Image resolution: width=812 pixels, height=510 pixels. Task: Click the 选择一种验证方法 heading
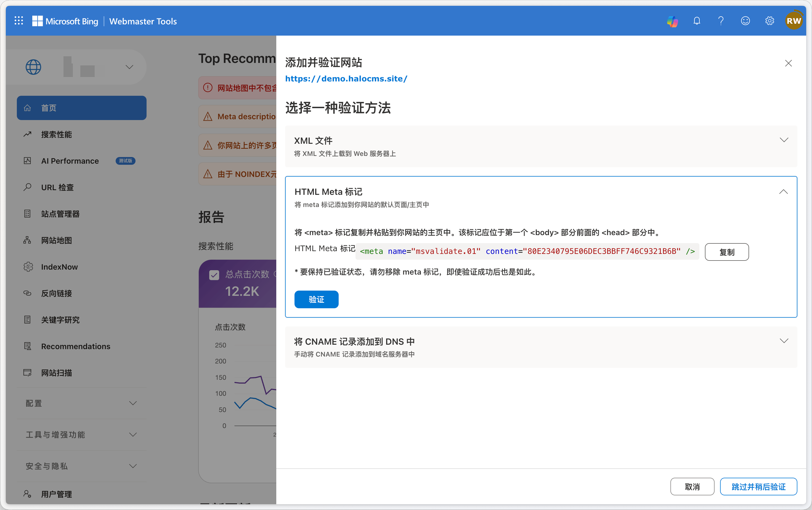tap(338, 108)
